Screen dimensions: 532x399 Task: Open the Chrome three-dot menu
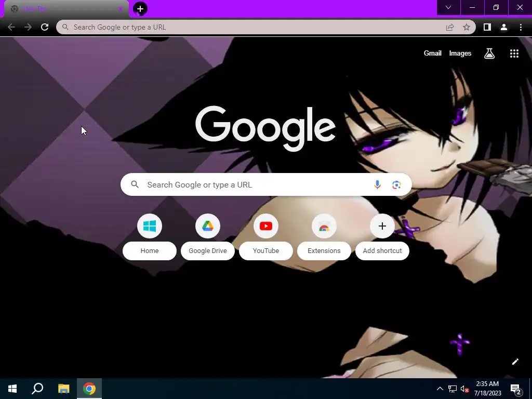pos(521,27)
